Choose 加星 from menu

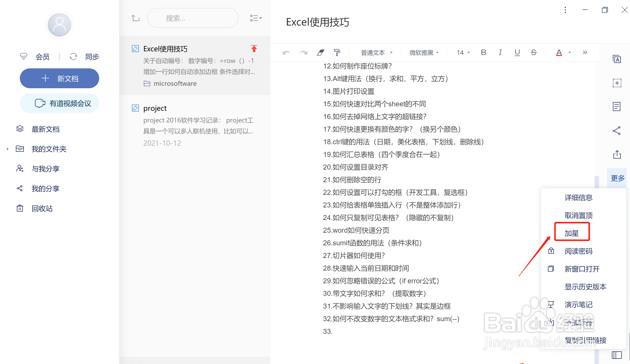click(x=571, y=233)
